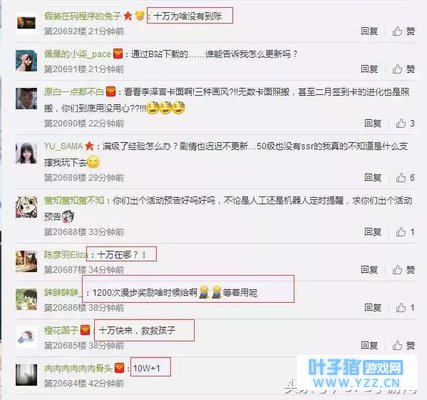The width and height of the screenshot is (427, 400).
Task: Click the red envelope badge beside 橙花圆子
Action: pyautogui.click(x=85, y=330)
